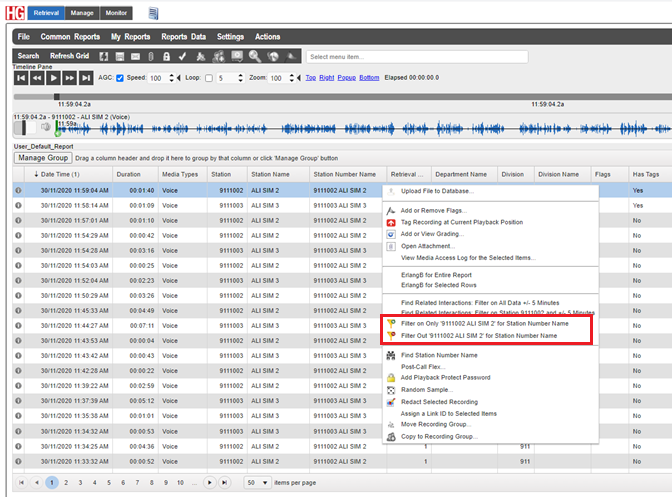Image resolution: width=672 pixels, height=497 pixels.
Task: Fast forward the recording playback
Action: click(x=69, y=78)
